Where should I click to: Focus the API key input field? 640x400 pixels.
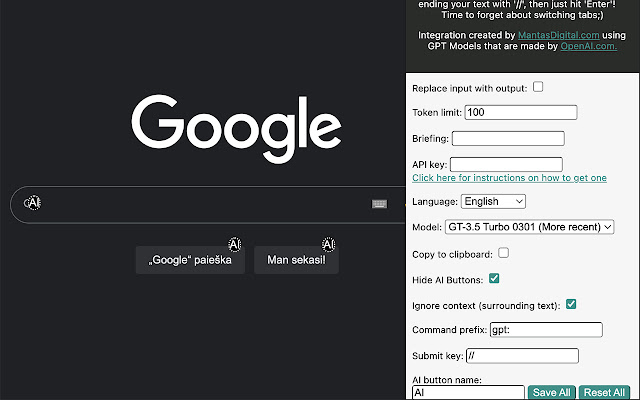(506, 164)
